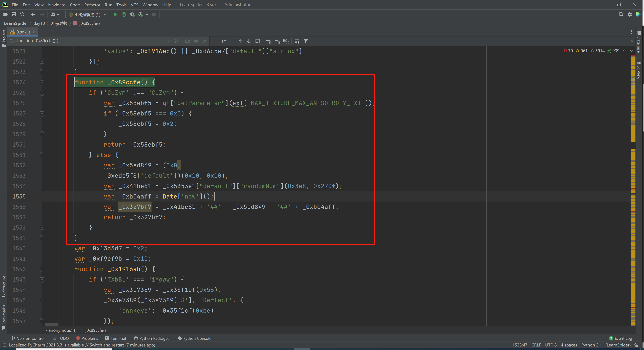This screenshot has width=644, height=350.
Task: Open the Navigate menu
Action: tap(57, 5)
